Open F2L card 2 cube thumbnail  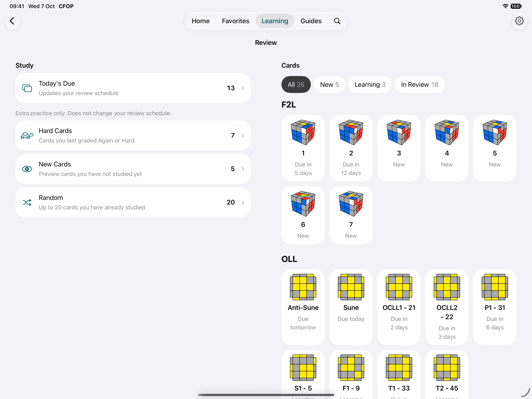click(351, 132)
